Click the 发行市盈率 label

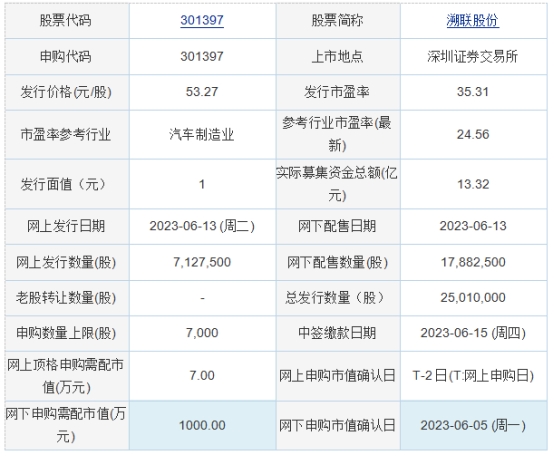tap(337, 92)
